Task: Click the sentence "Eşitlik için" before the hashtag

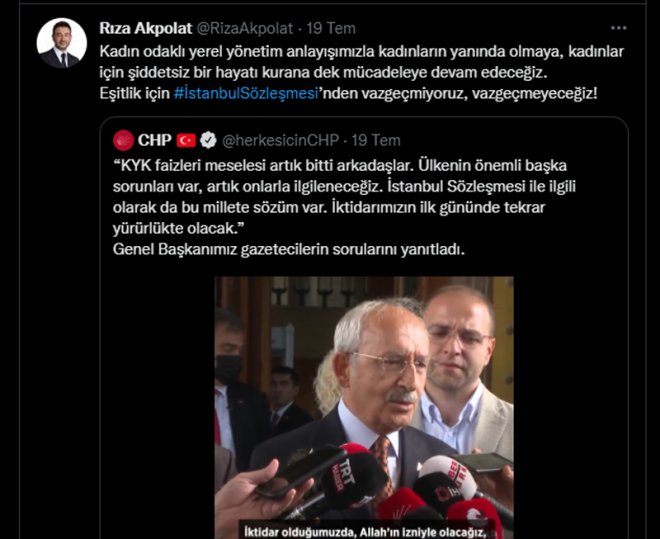Action: (134, 93)
